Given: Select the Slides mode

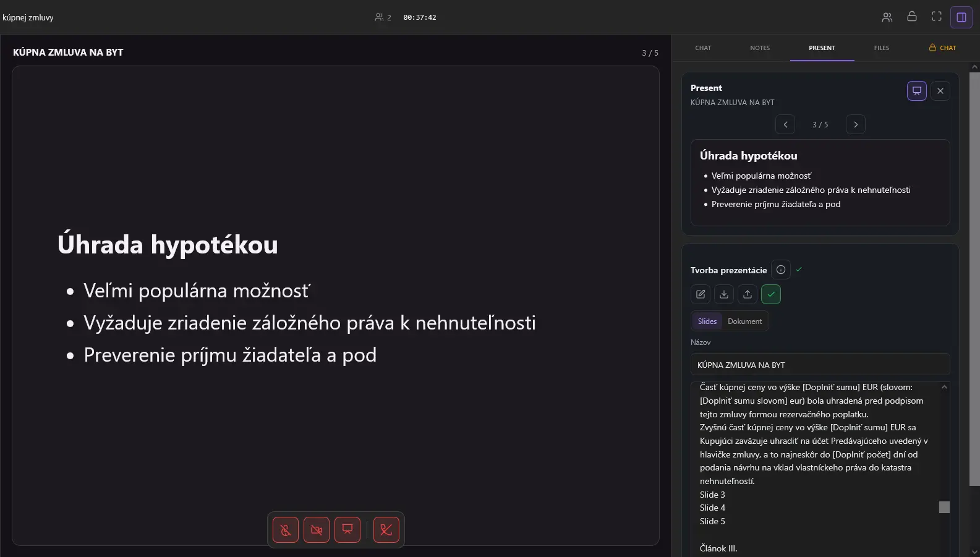Looking at the screenshot, I should coord(707,321).
